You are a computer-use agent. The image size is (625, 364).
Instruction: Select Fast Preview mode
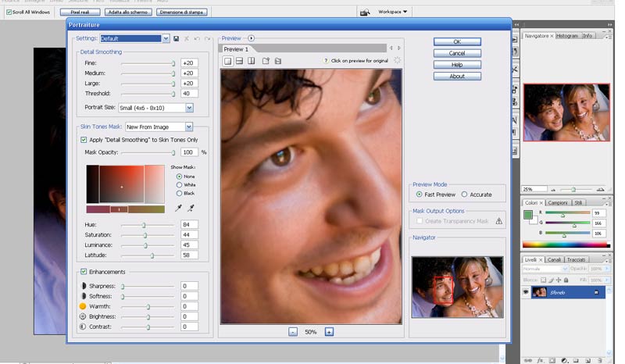click(x=419, y=194)
